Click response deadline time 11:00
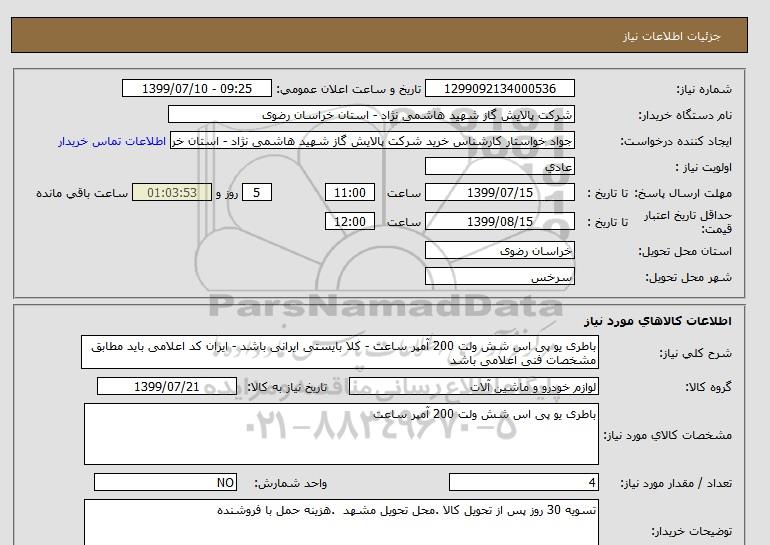This screenshot has width=770, height=545. click(x=350, y=192)
